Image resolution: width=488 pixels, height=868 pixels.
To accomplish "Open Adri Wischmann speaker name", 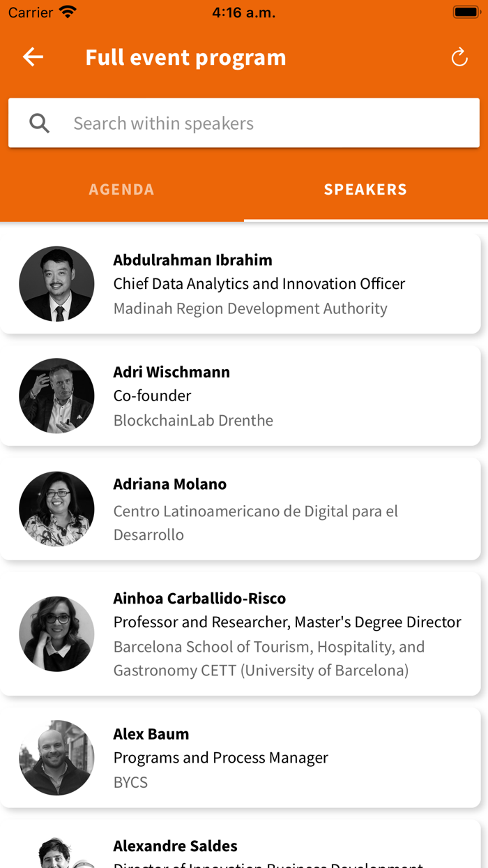I will 171,372.
